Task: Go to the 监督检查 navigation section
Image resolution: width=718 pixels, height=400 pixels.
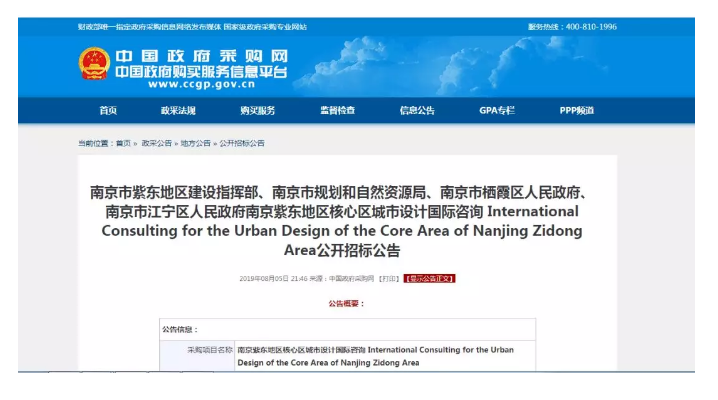Action: coord(337,110)
